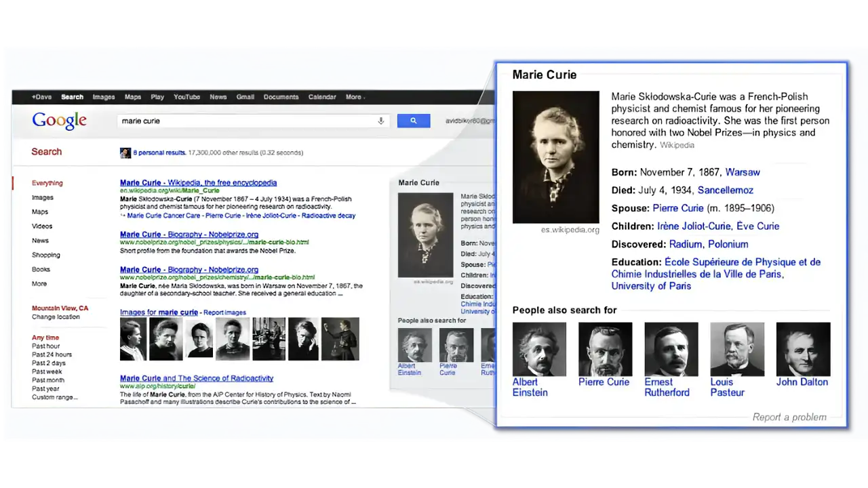868x488 pixels.
Task: Click 8 personal results link
Action: (159, 153)
